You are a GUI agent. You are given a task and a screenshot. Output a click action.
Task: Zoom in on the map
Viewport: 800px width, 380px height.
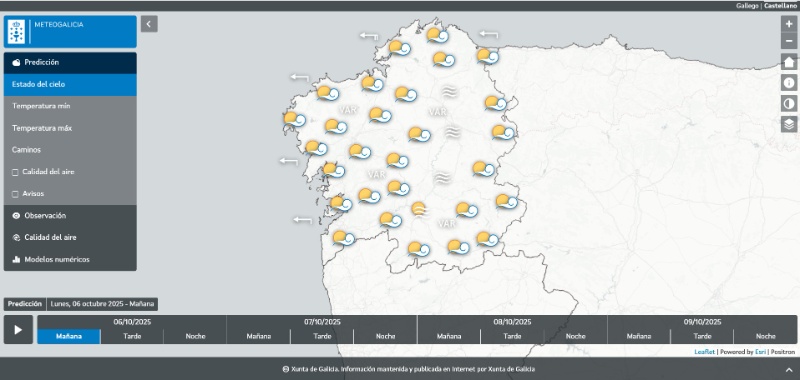click(789, 24)
